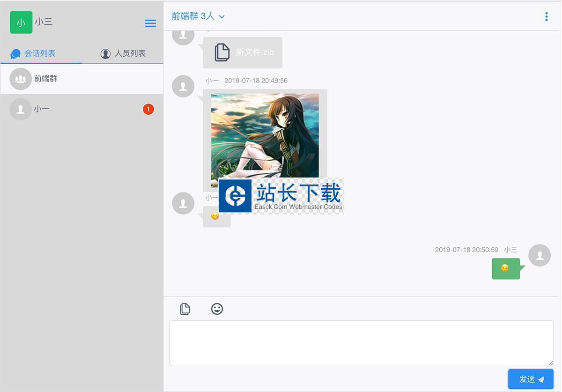The width and height of the screenshot is (562, 392).
Task: Click 小一 sender name above image
Action: click(x=212, y=81)
